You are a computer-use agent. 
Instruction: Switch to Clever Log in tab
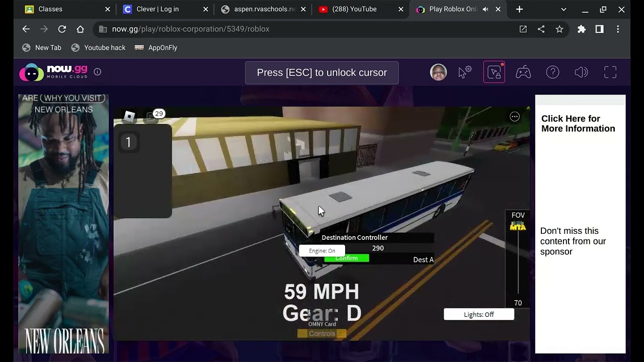165,9
